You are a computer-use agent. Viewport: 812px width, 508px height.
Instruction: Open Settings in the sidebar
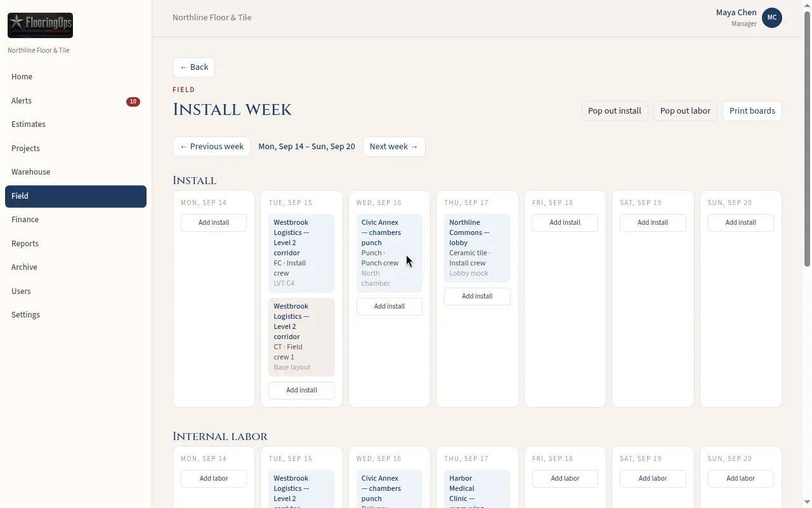click(75, 315)
